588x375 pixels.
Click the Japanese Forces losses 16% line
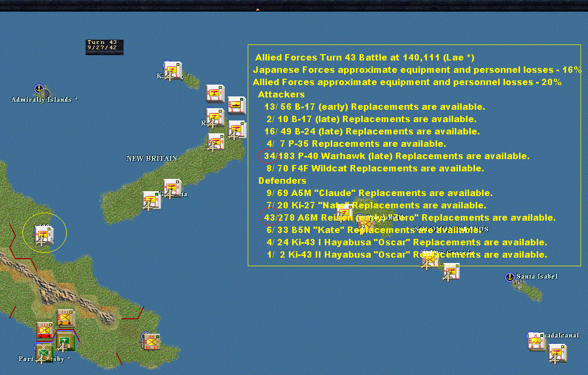(417, 70)
